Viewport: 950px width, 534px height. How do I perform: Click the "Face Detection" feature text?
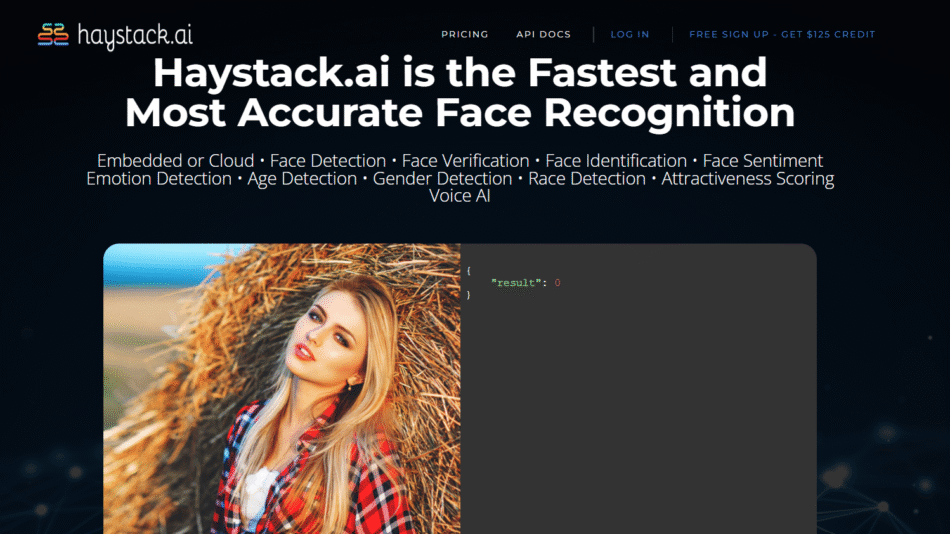[328, 161]
